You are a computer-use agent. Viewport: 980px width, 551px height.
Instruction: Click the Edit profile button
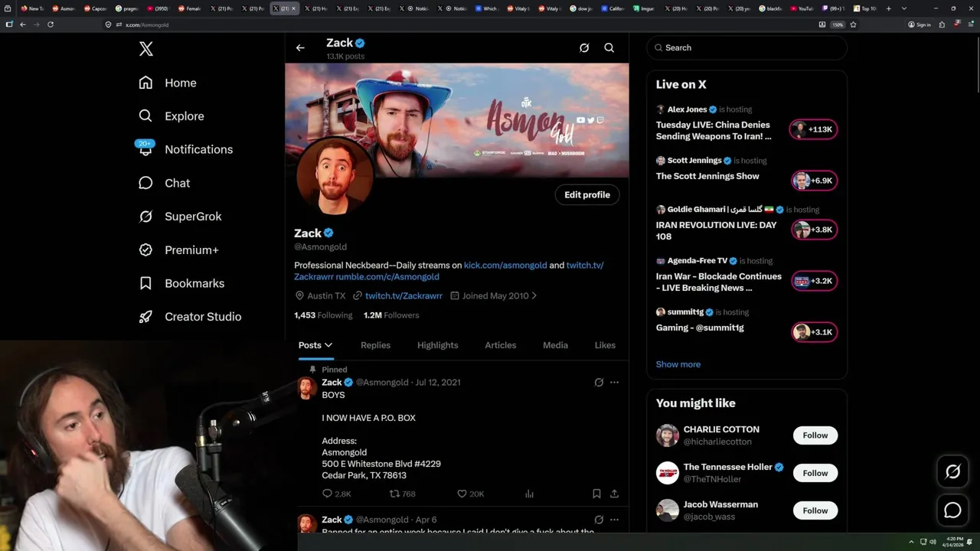point(587,195)
